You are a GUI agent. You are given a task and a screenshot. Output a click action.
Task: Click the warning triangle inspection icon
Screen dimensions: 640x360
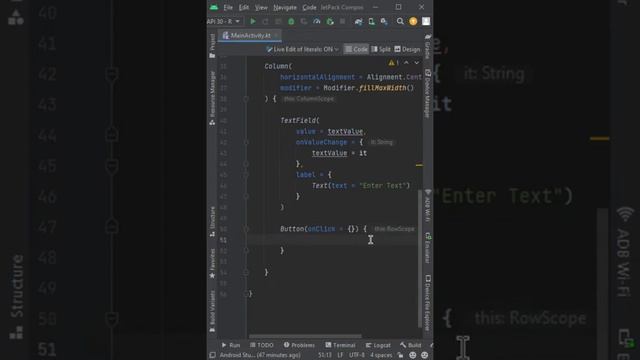pyautogui.click(x=392, y=63)
